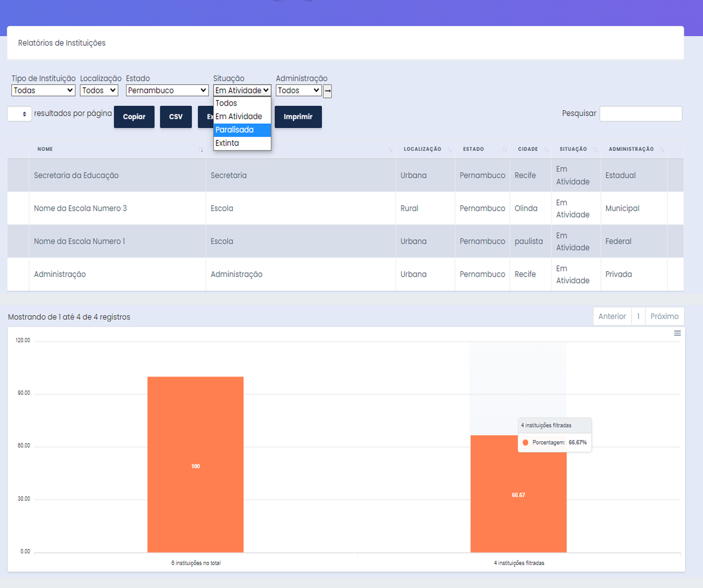
Task: Sort table by Nome column arrows
Action: point(200,149)
